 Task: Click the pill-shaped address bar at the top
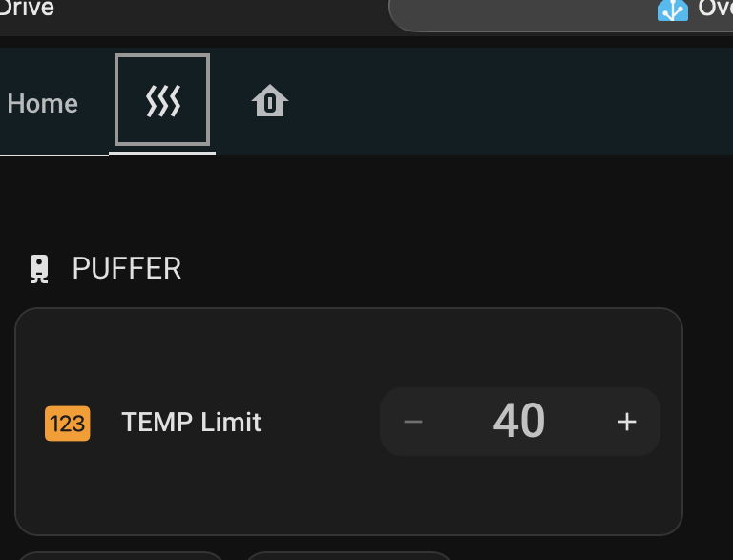click(525, 13)
